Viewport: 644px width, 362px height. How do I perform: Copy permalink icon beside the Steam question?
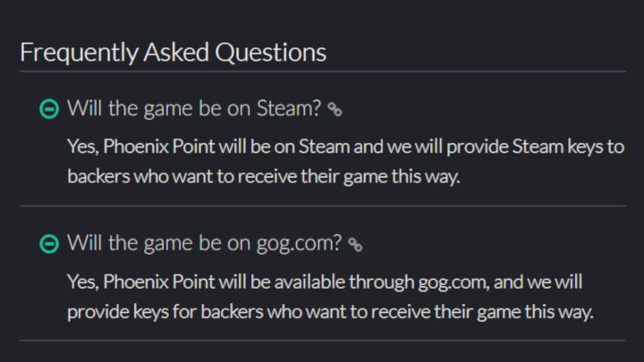click(335, 110)
